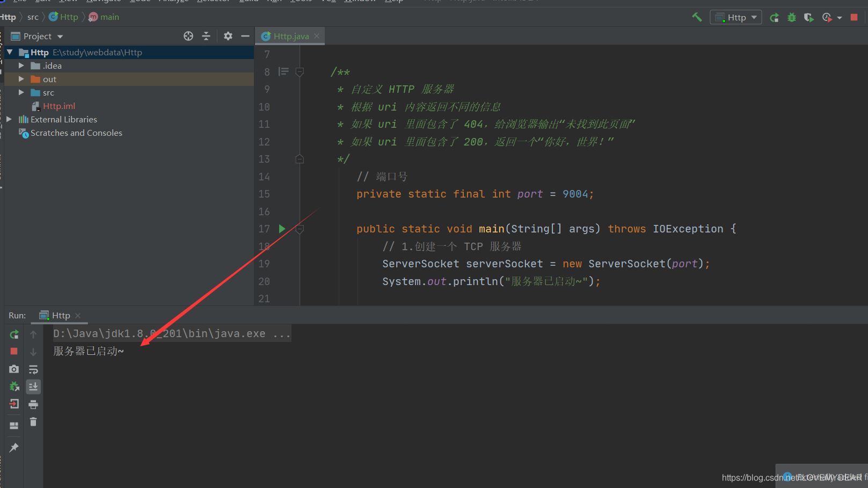Rerun Http from the Run panel
This screenshot has height=488, width=868.
click(14, 334)
